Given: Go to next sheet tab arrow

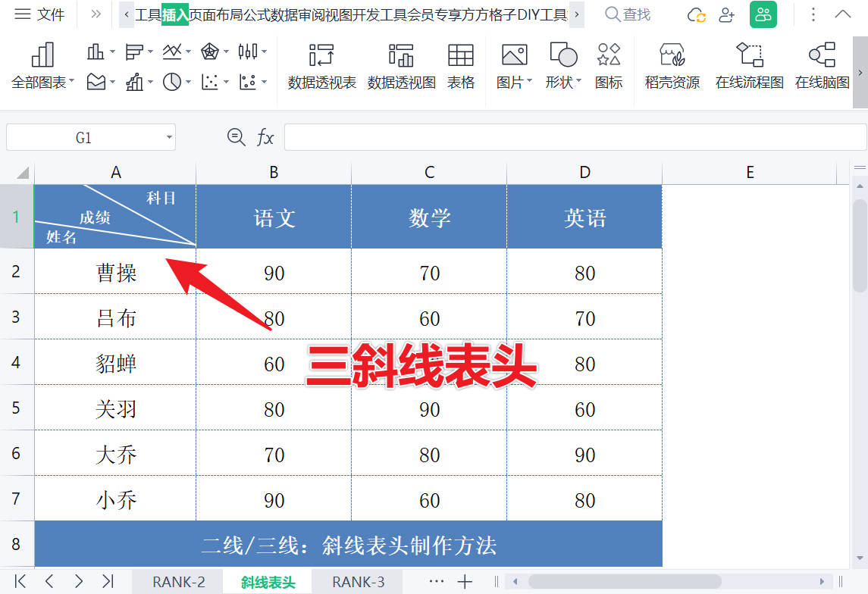Looking at the screenshot, I should tap(79, 581).
